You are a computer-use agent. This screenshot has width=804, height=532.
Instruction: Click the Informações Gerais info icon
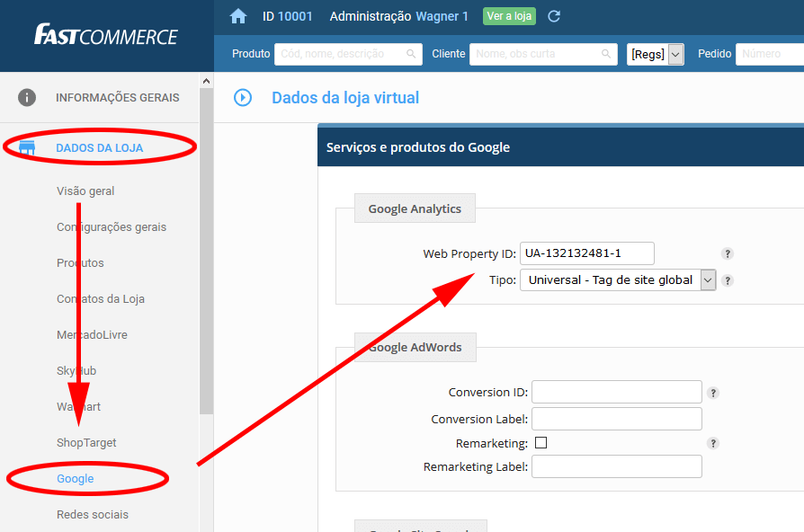click(27, 97)
